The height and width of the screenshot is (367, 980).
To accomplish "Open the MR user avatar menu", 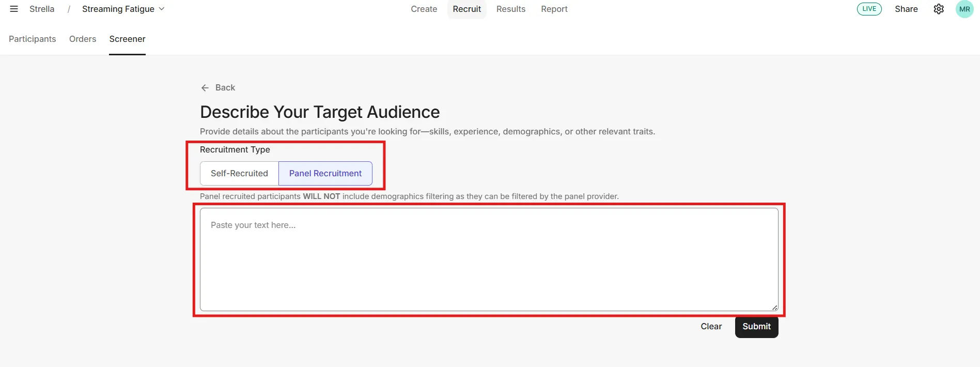I will [x=965, y=9].
